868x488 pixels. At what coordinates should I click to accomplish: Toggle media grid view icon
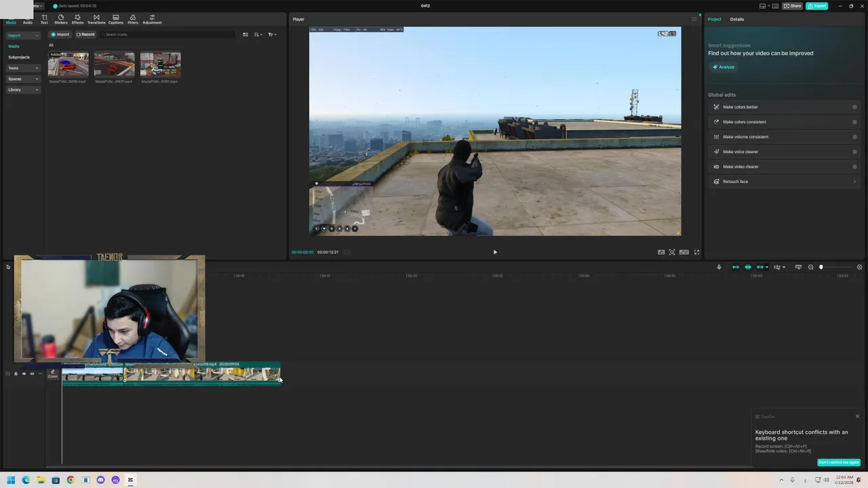245,35
